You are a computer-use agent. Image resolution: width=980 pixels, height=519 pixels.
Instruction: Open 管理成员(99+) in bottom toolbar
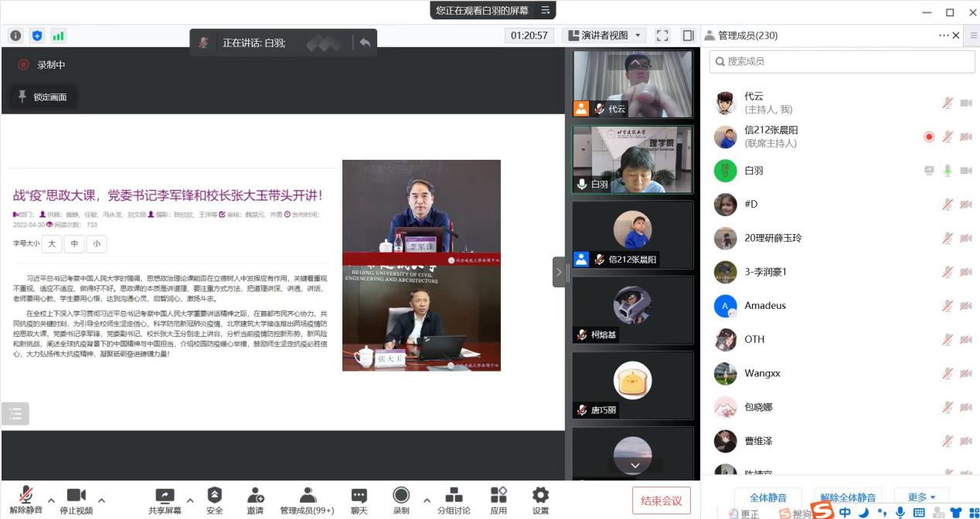coord(307,497)
